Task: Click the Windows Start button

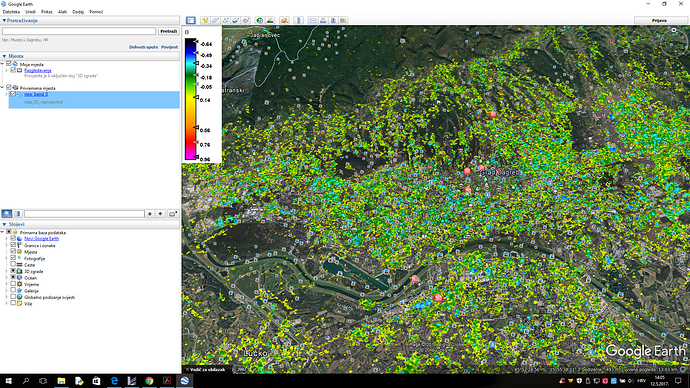Action: (8, 381)
